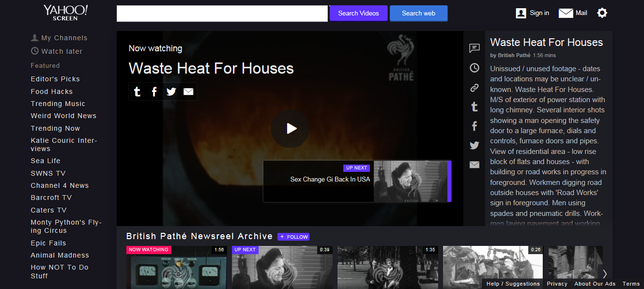The width and height of the screenshot is (644, 289).
Task: Show next thumbnails with right arrow
Action: click(604, 274)
